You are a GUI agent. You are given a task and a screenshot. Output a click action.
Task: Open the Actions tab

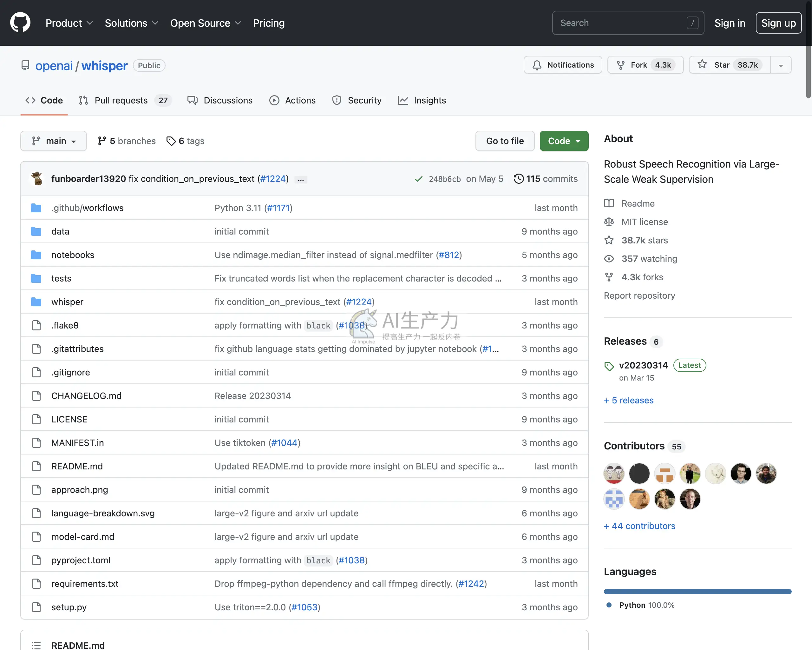point(293,100)
